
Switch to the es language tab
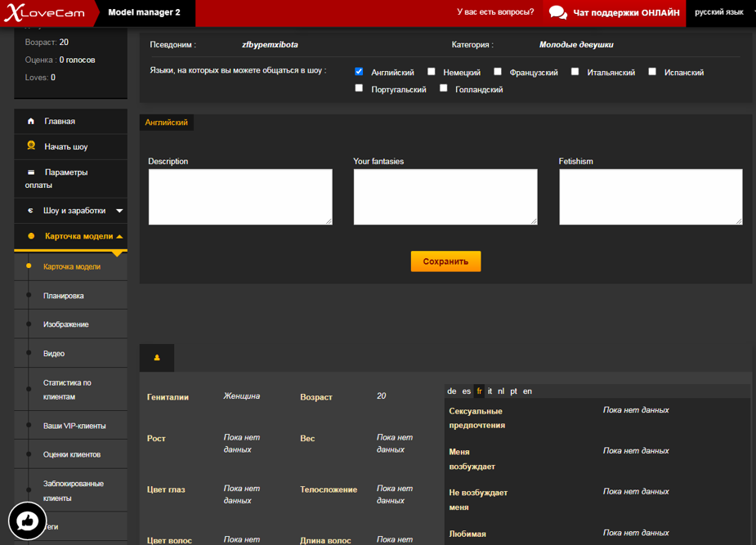coord(466,391)
